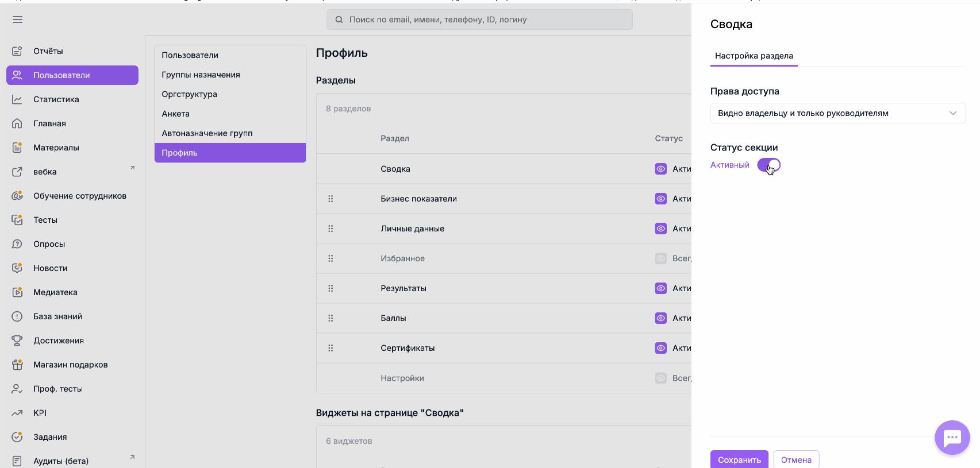Toggle visibility eye for Избранное row
The height and width of the screenshot is (468, 980).
pos(661,258)
